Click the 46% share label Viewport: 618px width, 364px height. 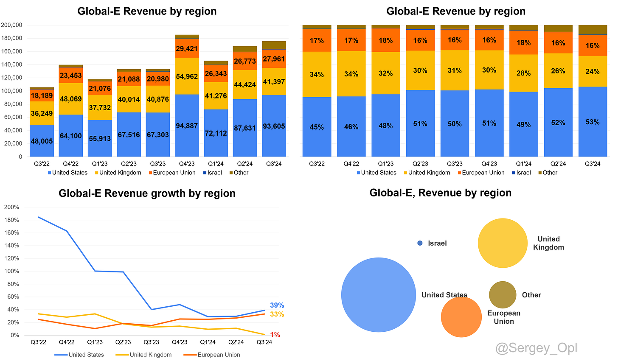point(351,127)
